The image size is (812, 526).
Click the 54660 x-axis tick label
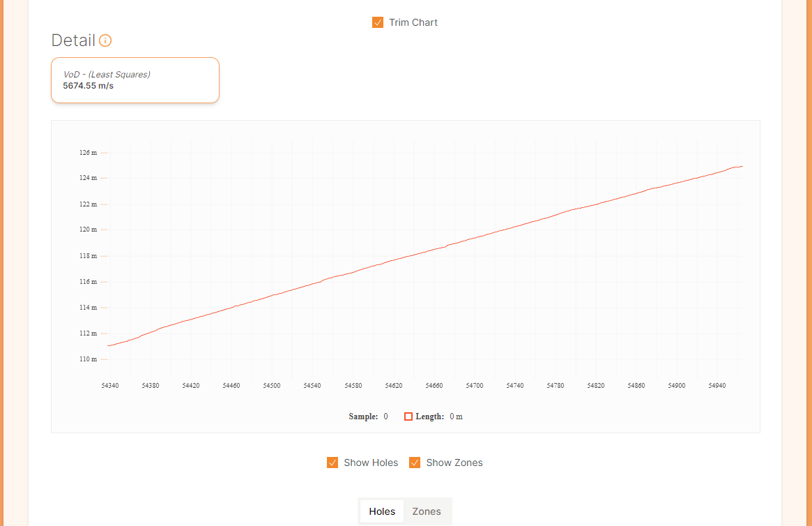pos(434,386)
